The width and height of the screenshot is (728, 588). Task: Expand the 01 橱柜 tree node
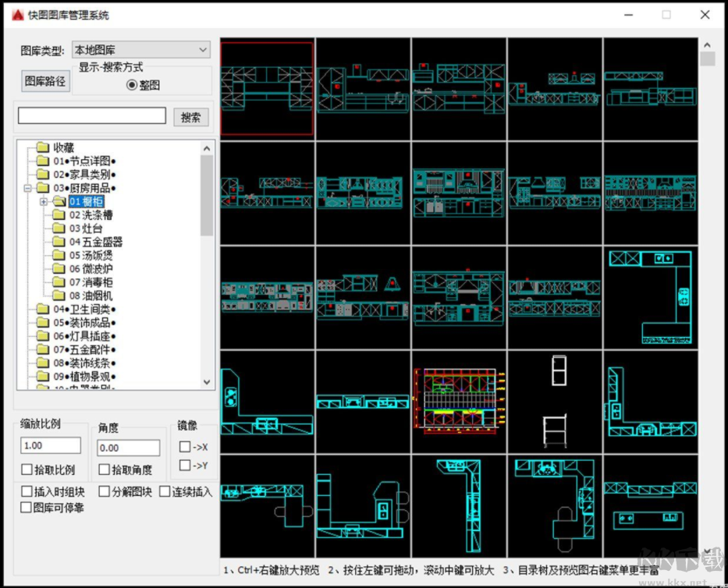(43, 202)
